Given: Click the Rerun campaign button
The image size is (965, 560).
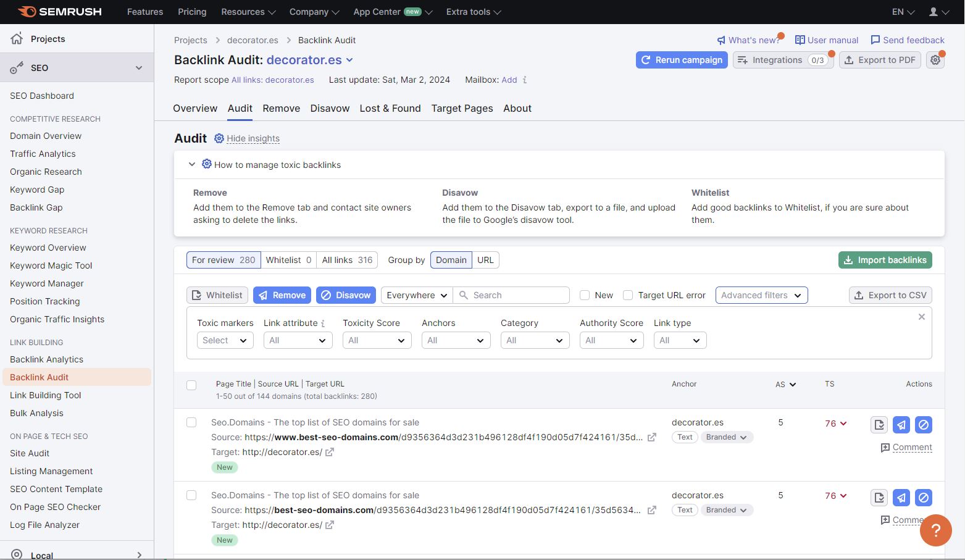Looking at the screenshot, I should tap(682, 60).
